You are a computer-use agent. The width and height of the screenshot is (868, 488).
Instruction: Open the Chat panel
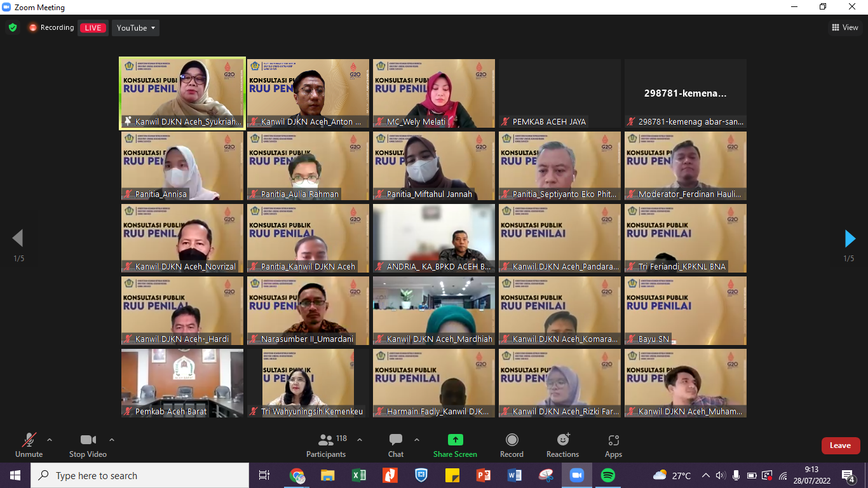[x=396, y=445]
